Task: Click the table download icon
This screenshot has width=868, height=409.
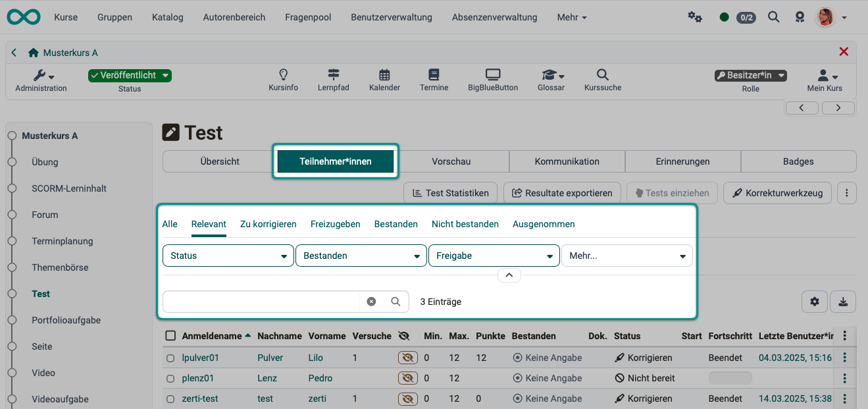Action: (x=843, y=302)
